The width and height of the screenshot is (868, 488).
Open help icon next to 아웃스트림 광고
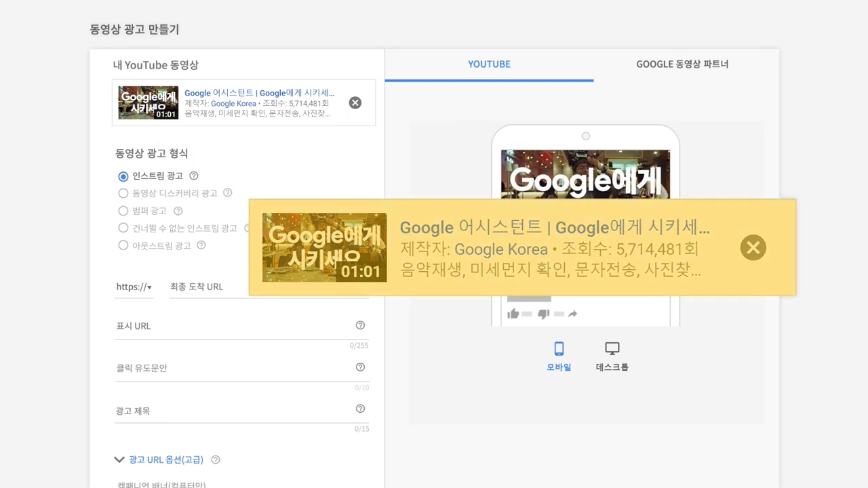[x=201, y=245]
